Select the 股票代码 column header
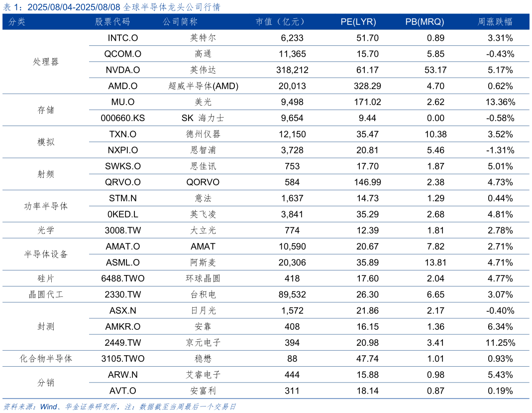The width and height of the screenshot is (532, 413). (x=112, y=22)
